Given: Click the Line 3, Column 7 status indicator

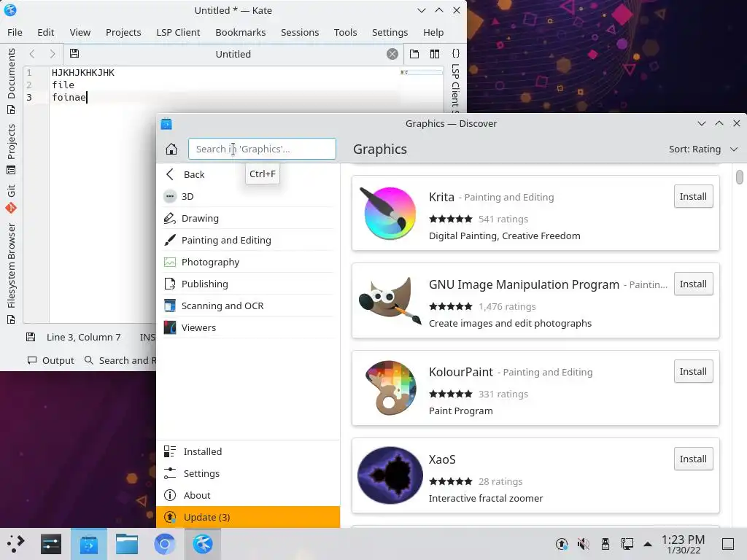Looking at the screenshot, I should pos(83,337).
